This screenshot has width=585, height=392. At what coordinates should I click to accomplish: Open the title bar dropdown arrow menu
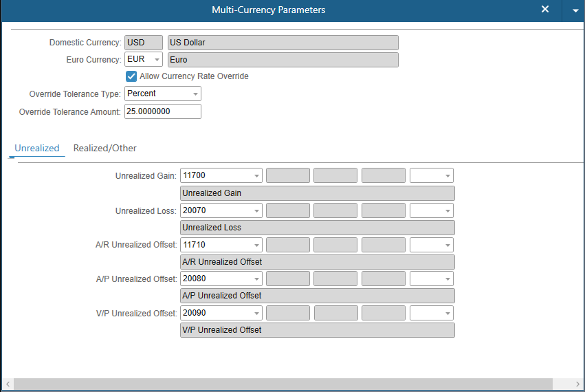click(575, 10)
